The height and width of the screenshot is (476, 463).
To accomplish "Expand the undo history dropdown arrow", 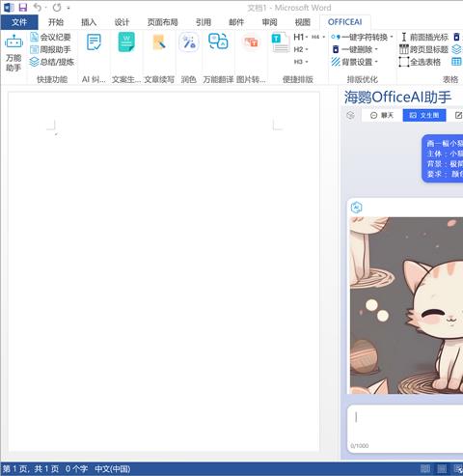I will tap(45, 8).
